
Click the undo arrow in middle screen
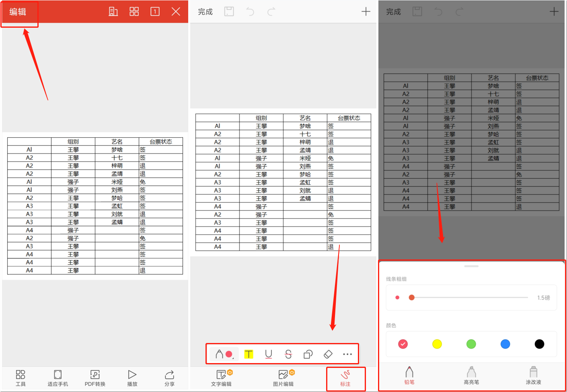250,12
